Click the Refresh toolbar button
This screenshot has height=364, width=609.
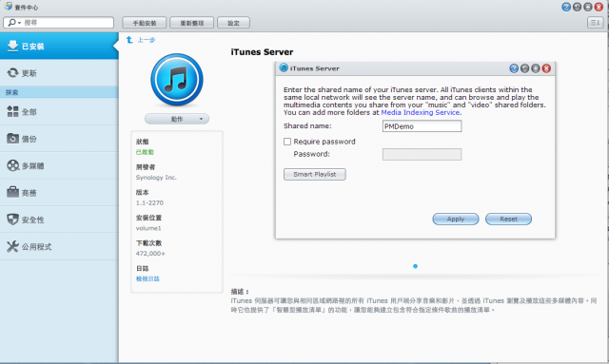coord(192,23)
